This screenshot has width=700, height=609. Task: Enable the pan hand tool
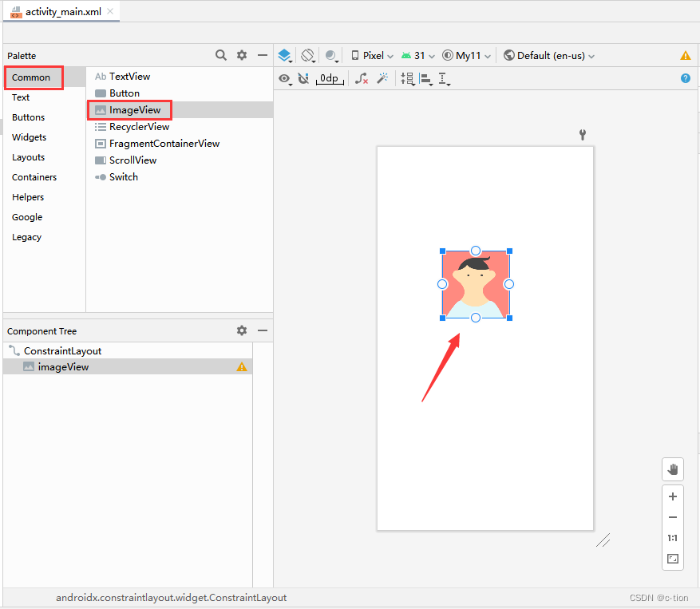click(x=673, y=469)
